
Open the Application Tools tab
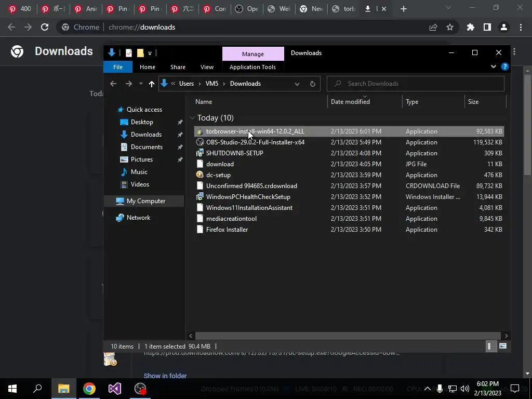click(x=252, y=67)
